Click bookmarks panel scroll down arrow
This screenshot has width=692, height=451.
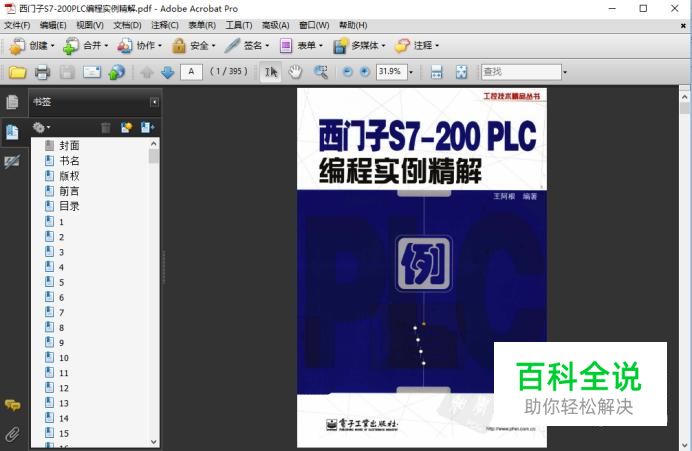(154, 441)
